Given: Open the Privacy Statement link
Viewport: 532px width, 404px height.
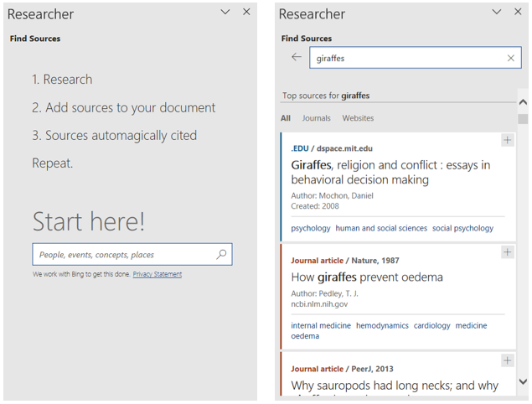Looking at the screenshot, I should [x=158, y=274].
